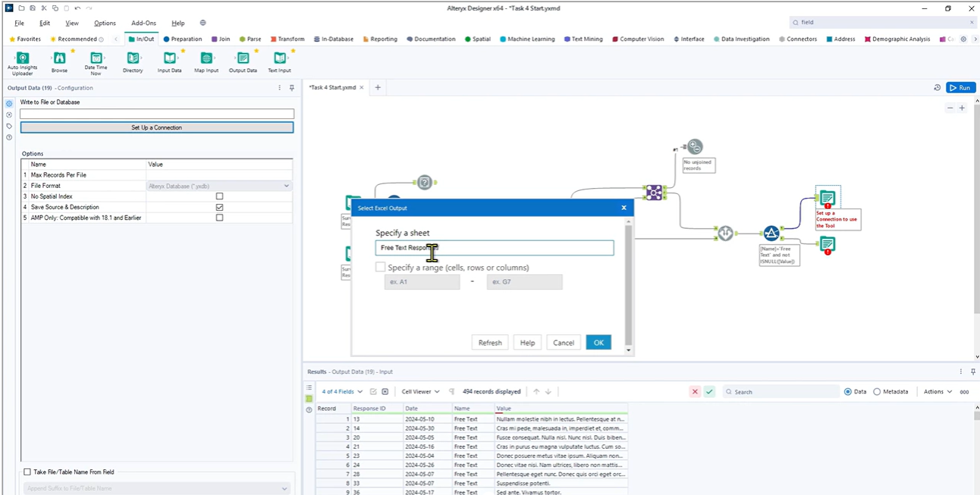The width and height of the screenshot is (980, 495).
Task: Toggle 'No Spatial Index' checkbox
Action: (219, 196)
